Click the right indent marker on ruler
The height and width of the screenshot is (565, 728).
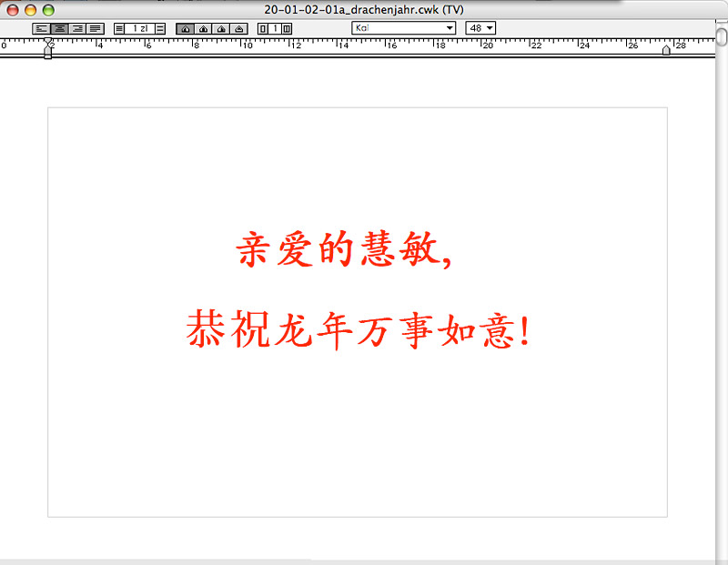coord(666,50)
